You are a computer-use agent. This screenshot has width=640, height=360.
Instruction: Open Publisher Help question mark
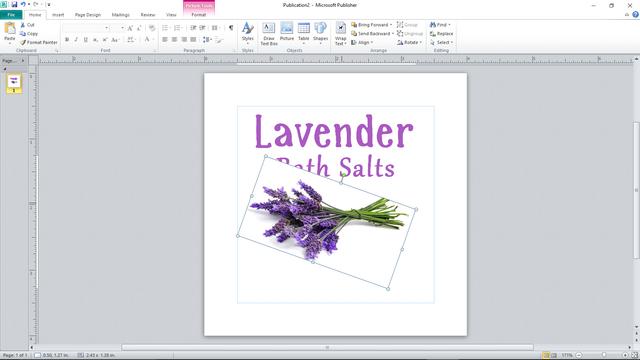635,14
